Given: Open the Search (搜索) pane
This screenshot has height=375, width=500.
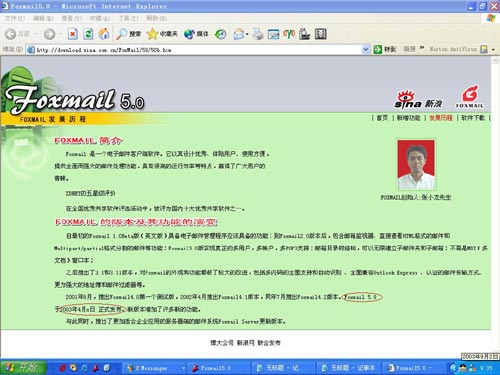Looking at the screenshot, I should (x=128, y=34).
